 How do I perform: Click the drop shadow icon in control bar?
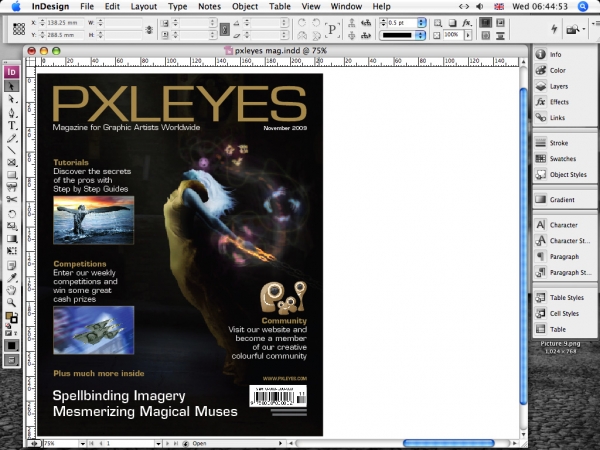point(452,23)
